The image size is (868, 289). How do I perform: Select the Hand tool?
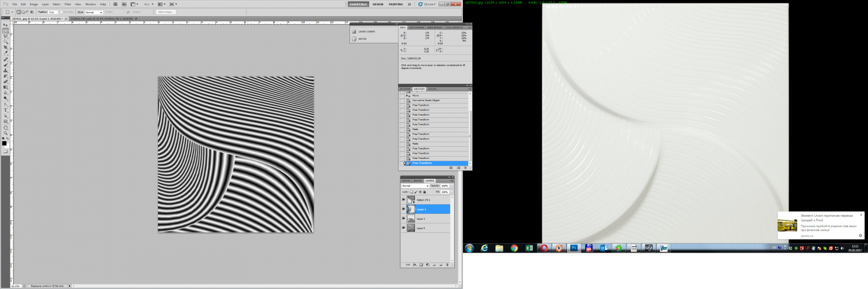point(6,129)
